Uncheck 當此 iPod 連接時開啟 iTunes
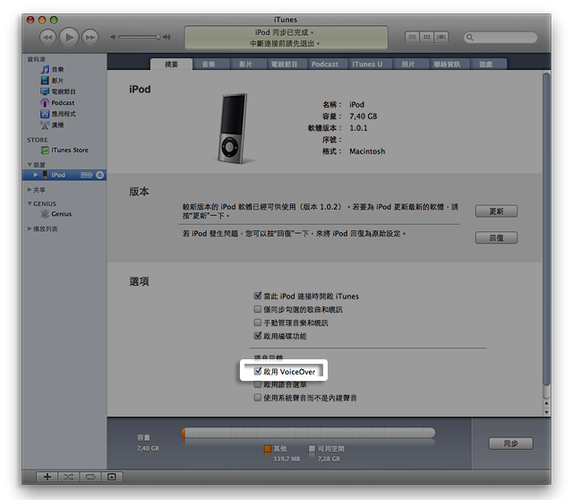This screenshot has height=500, width=573. tap(258, 295)
